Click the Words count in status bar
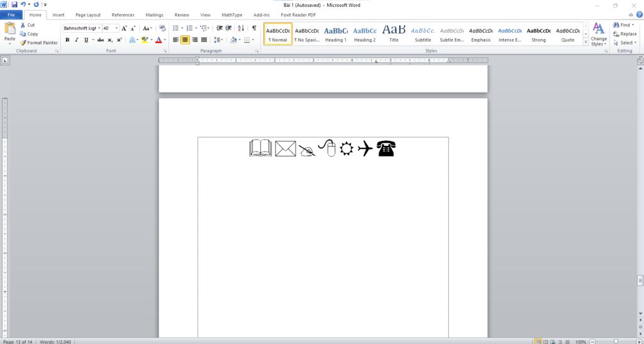This screenshot has height=344, width=644. click(x=55, y=341)
